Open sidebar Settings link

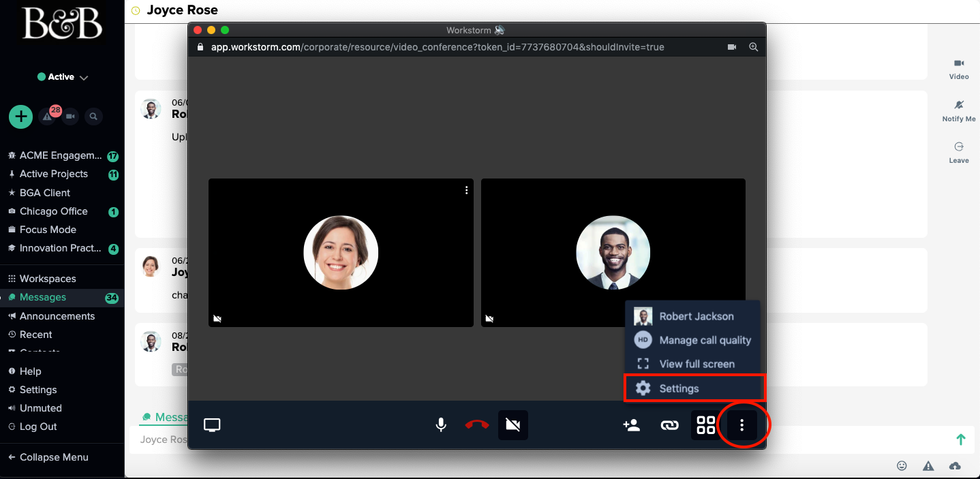[38, 390]
